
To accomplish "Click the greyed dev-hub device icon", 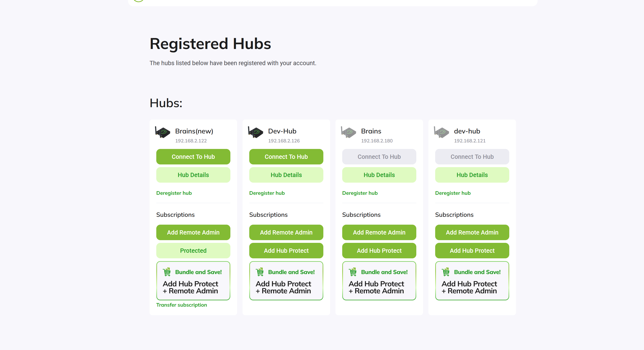I will pos(441,132).
